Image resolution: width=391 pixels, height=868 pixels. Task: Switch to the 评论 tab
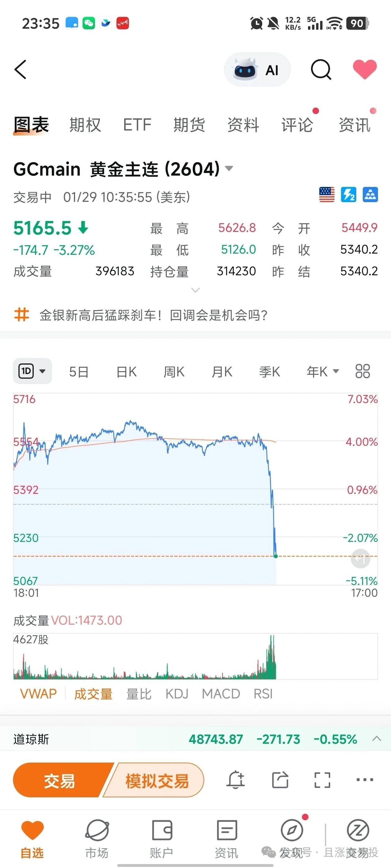pos(297,125)
